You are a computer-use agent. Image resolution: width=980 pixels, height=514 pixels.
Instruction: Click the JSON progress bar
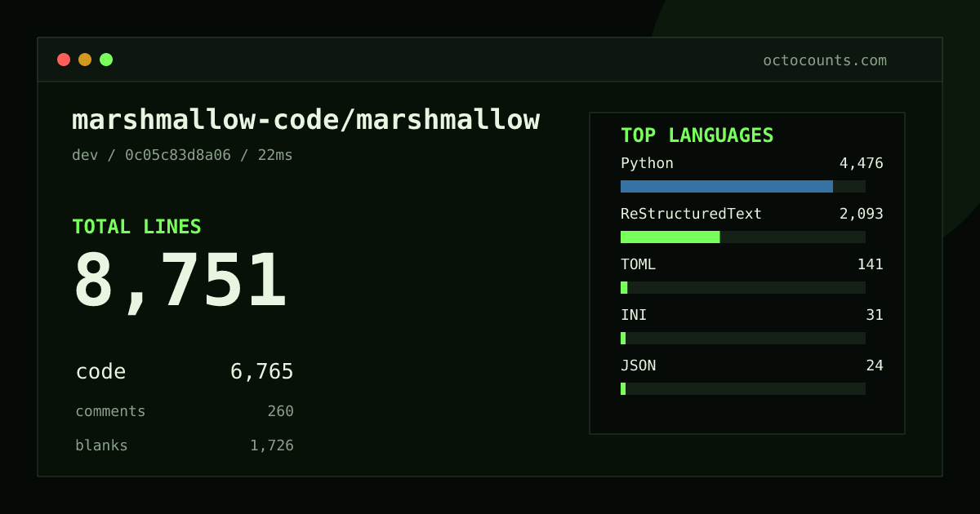(743, 388)
